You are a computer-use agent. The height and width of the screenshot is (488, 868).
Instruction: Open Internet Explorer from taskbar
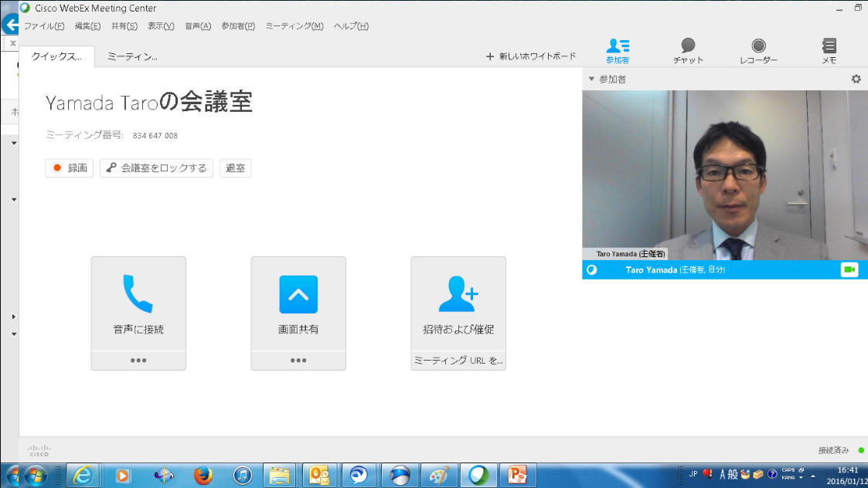(x=83, y=476)
